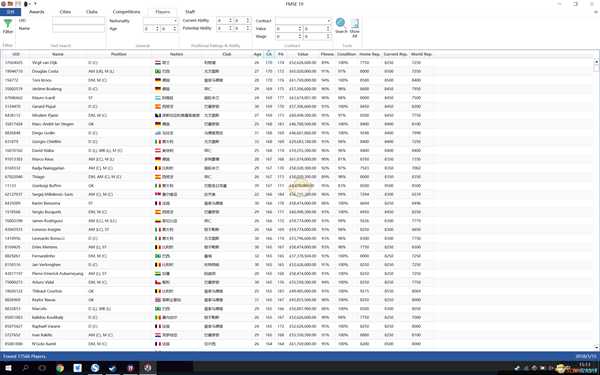This screenshot has height=375, width=600.
Task: Open the Nationality dropdown
Action: (x=160, y=21)
